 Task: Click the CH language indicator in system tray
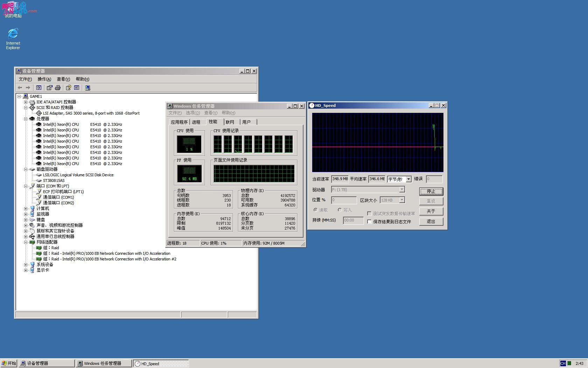[563, 363]
